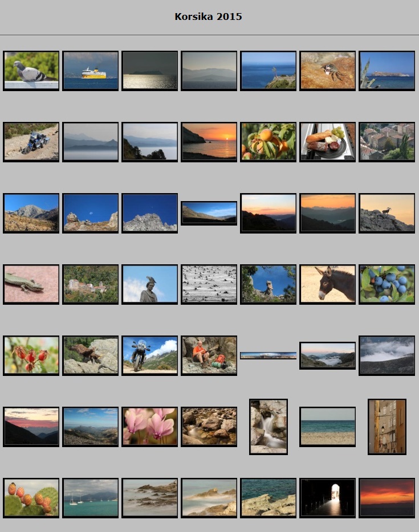419x532 pixels.
Task: Select the motorcycle on dirt road photo
Action: coord(31,142)
